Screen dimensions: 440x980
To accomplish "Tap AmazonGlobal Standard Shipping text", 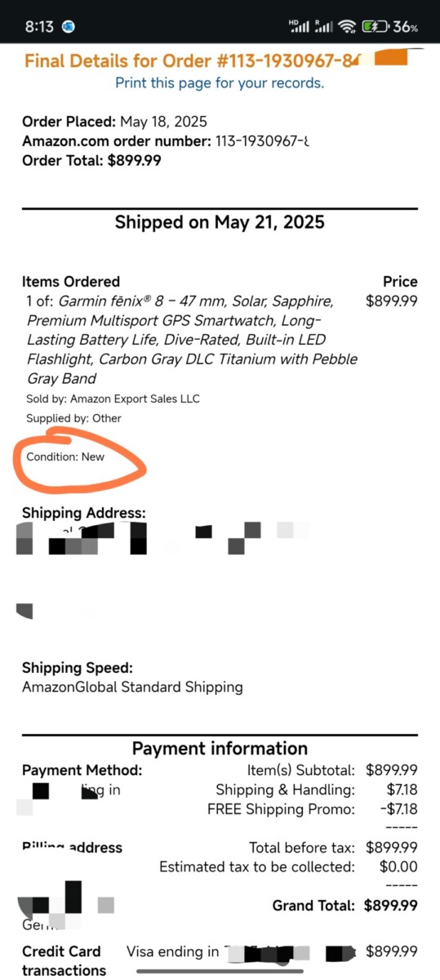I will pyautogui.click(x=132, y=687).
